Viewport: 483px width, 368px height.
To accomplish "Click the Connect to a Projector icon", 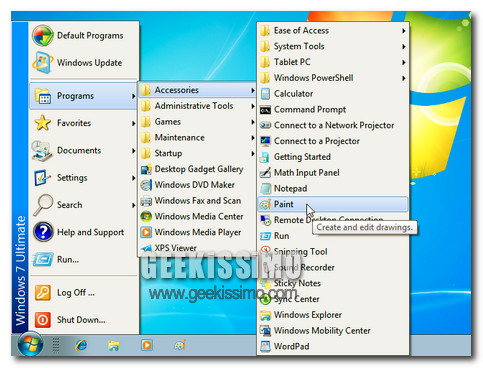I will coord(265,141).
